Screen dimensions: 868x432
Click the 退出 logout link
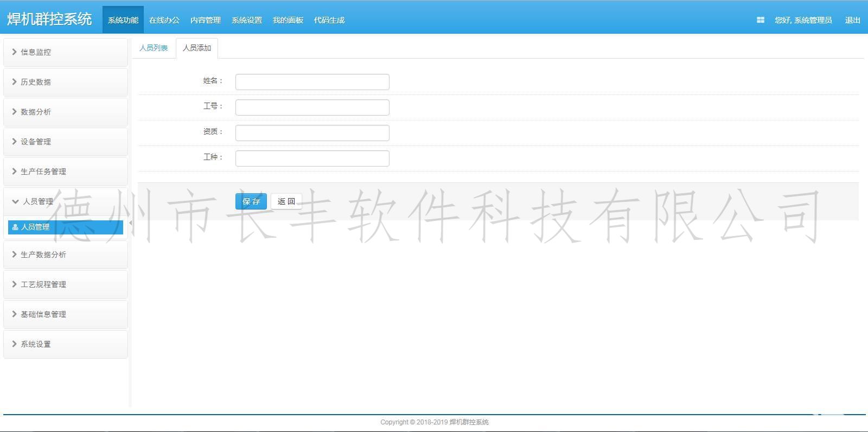(852, 20)
